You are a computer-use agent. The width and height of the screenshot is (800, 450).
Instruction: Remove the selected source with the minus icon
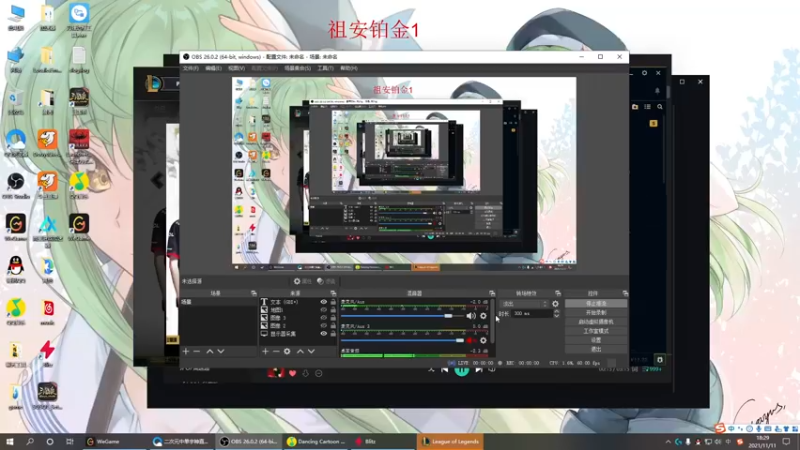276,352
